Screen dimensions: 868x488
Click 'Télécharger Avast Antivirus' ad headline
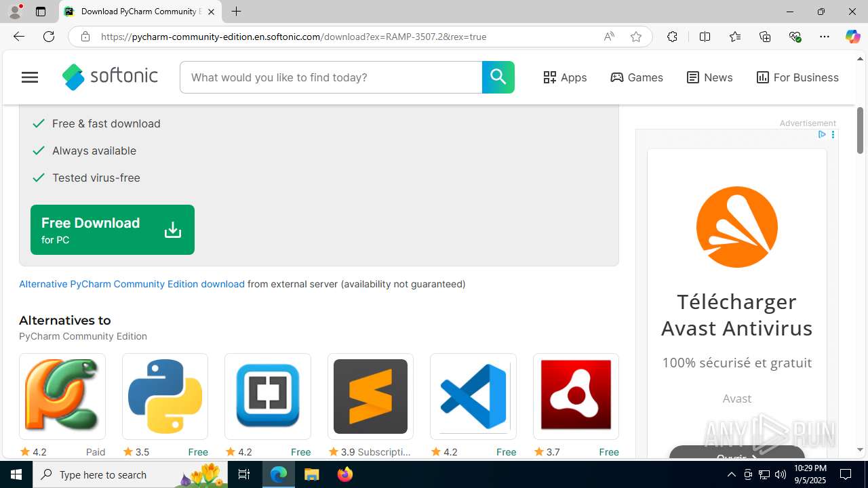(737, 314)
